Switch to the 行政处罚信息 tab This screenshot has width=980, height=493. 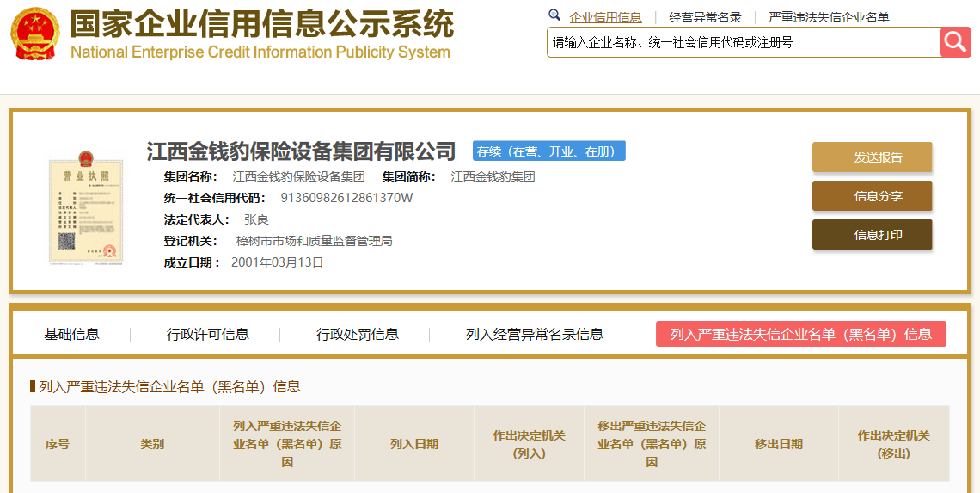coord(358,334)
